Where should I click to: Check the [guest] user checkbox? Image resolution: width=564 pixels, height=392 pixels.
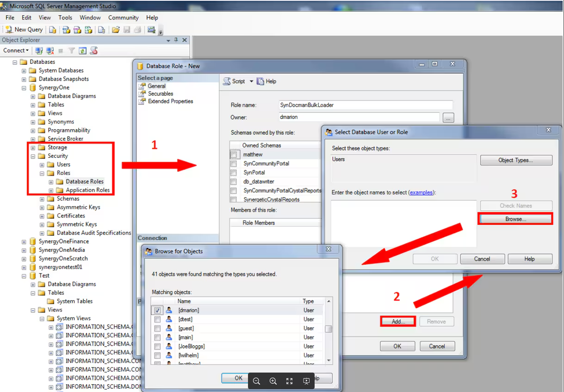[158, 329]
